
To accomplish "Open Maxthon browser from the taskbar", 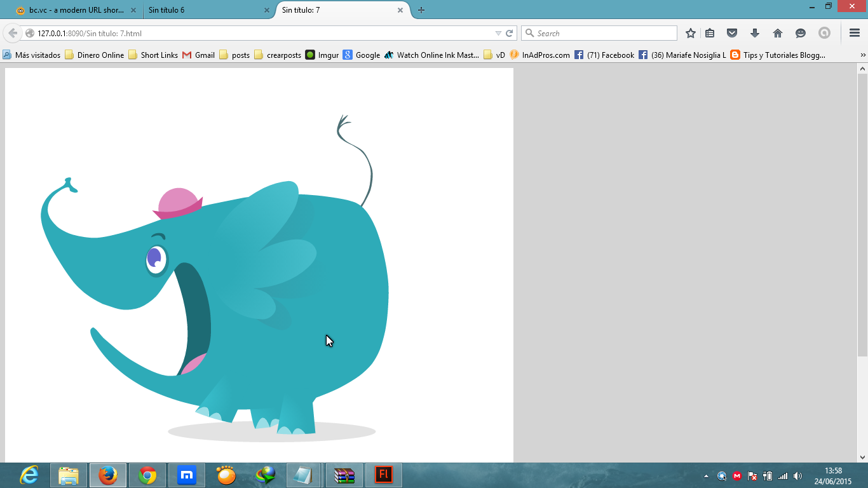I will [x=187, y=475].
